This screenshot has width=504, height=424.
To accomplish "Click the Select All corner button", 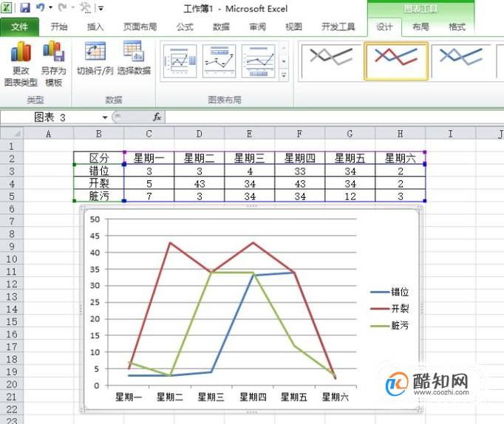I will (x=12, y=133).
